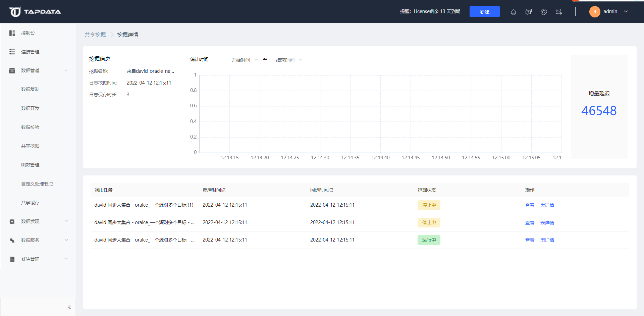The width and height of the screenshot is (644, 316).
Task: Open 控制台 dashboard from the sidebar
Action: [x=28, y=33]
